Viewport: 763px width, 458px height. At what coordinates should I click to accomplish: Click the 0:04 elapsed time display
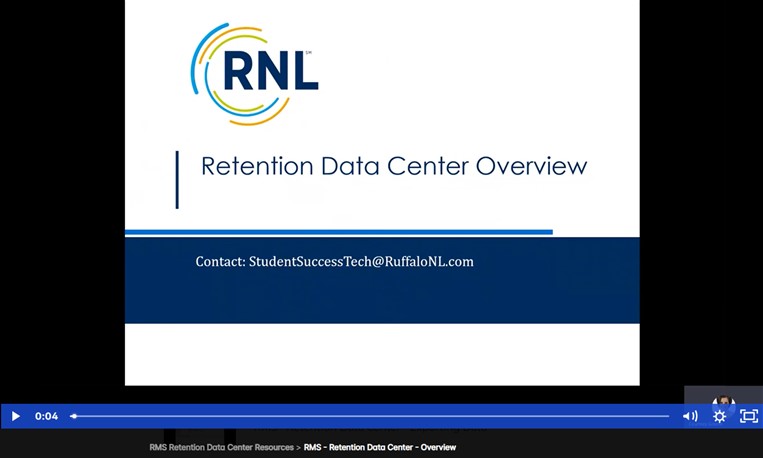[x=46, y=416]
